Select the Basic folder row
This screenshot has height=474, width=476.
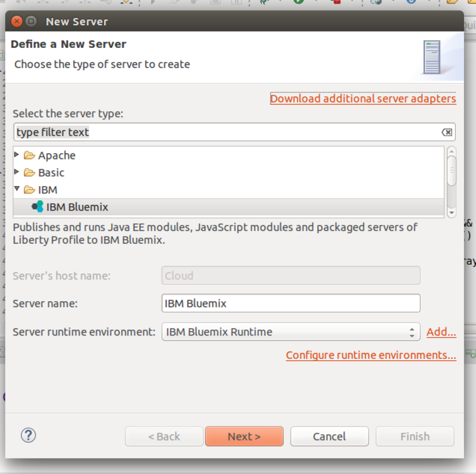pyautogui.click(x=229, y=173)
